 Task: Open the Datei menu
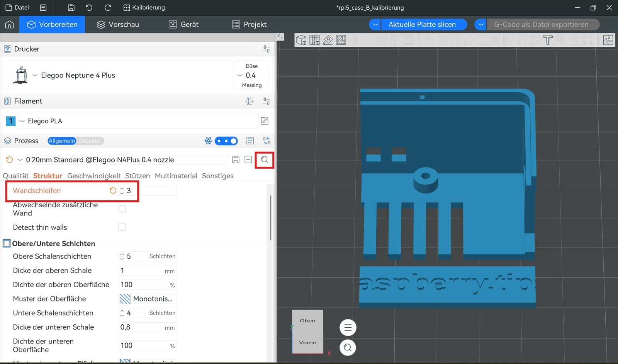tap(17, 7)
